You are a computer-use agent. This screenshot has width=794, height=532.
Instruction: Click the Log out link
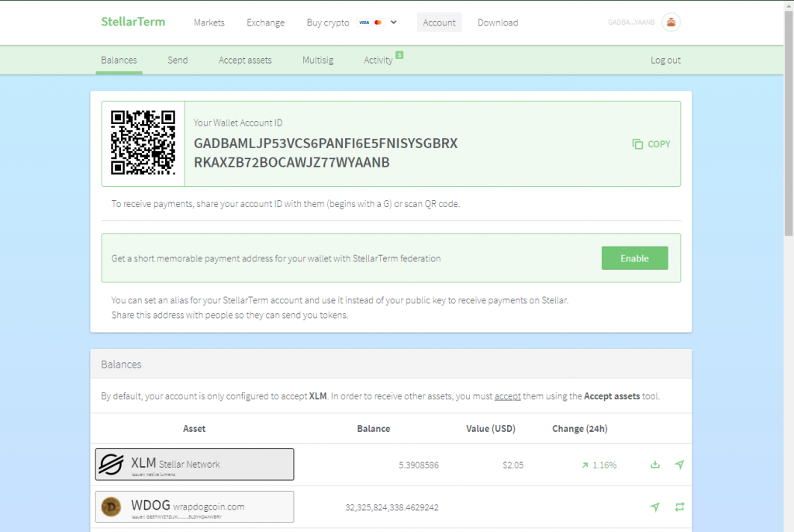tap(665, 60)
